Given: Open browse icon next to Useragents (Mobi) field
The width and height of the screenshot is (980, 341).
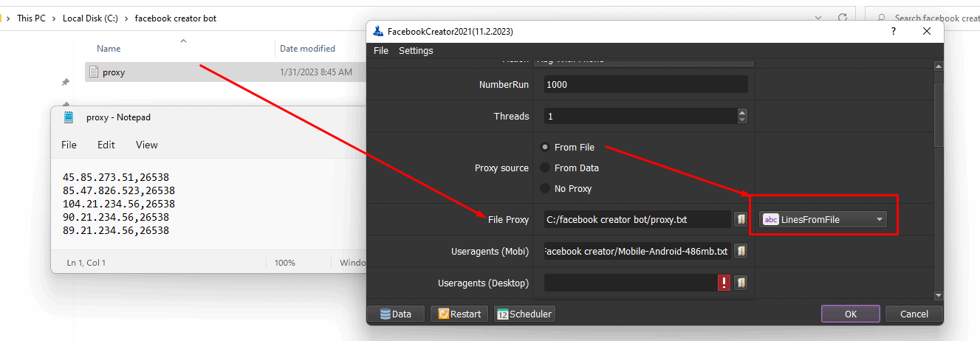Looking at the screenshot, I should [x=741, y=252].
